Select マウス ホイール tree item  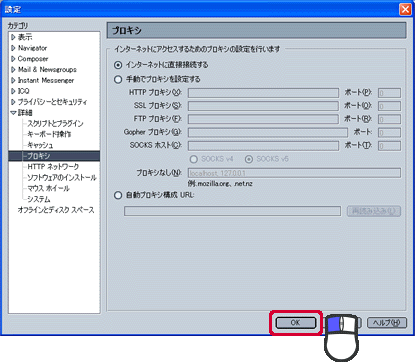48,188
